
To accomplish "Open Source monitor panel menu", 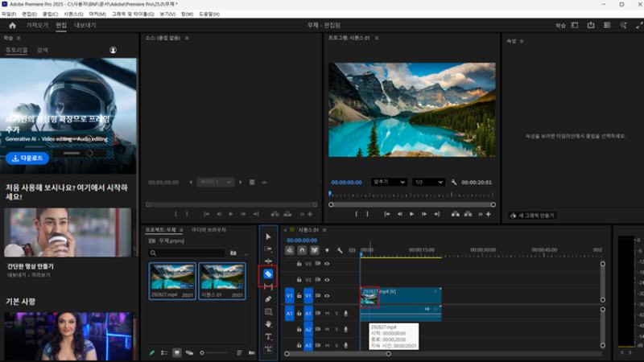I will (187, 38).
